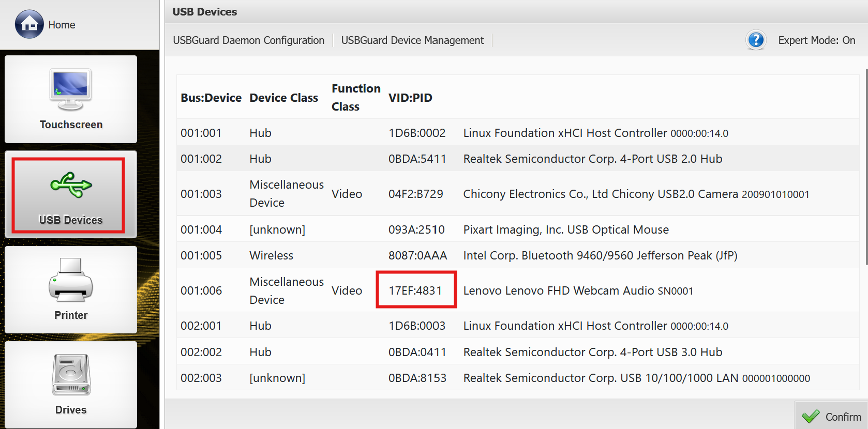Image resolution: width=868 pixels, height=429 pixels.
Task: Click the Home label link
Action: (62, 25)
